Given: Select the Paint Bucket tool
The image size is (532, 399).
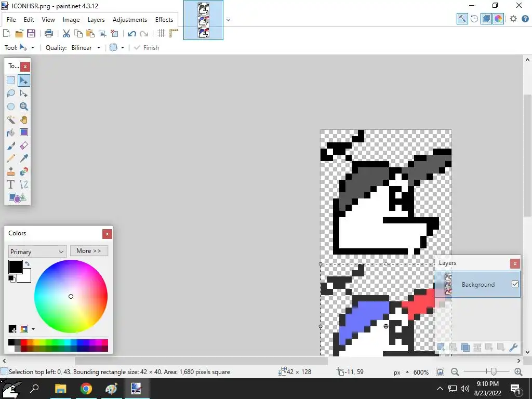Looking at the screenshot, I should [x=11, y=132].
